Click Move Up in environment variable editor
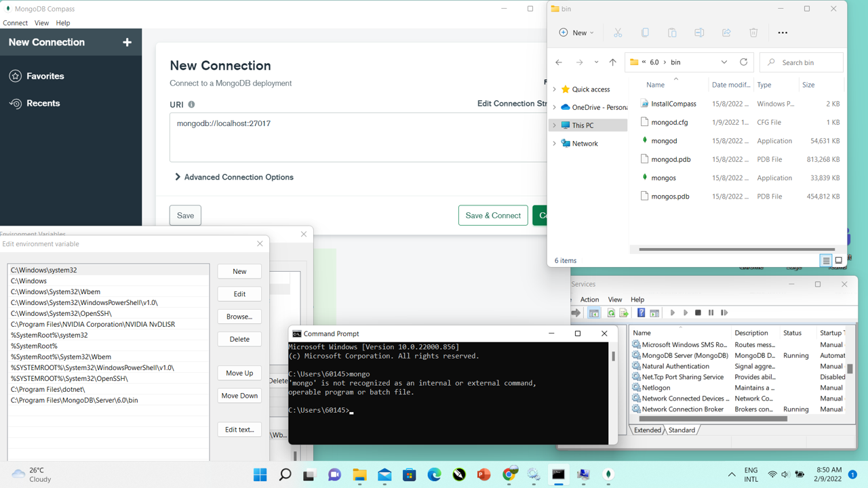 [239, 373]
